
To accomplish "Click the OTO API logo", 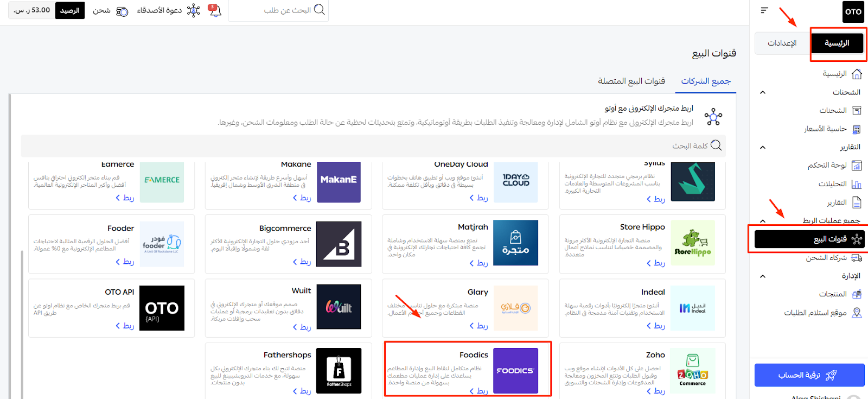I will click(162, 308).
